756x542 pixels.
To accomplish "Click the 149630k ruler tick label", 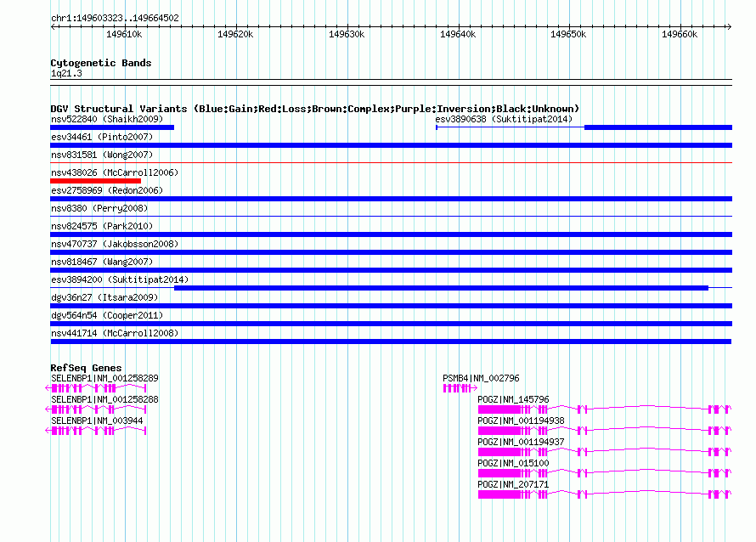I will click(x=347, y=34).
